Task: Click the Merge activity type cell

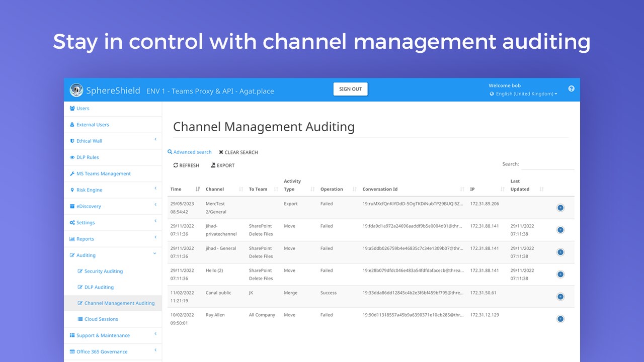Action: tap(290, 293)
